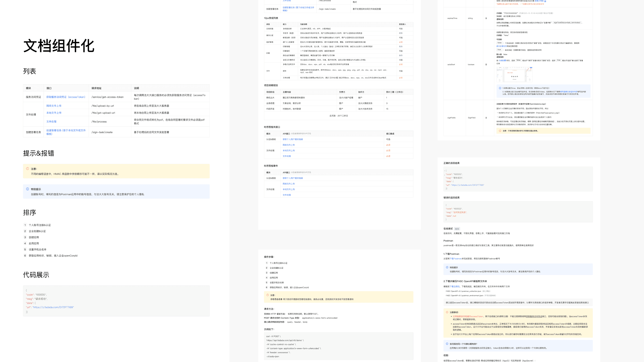Select list item 设置手机白名单 under 排序
644x362 pixels.
click(x=37, y=250)
